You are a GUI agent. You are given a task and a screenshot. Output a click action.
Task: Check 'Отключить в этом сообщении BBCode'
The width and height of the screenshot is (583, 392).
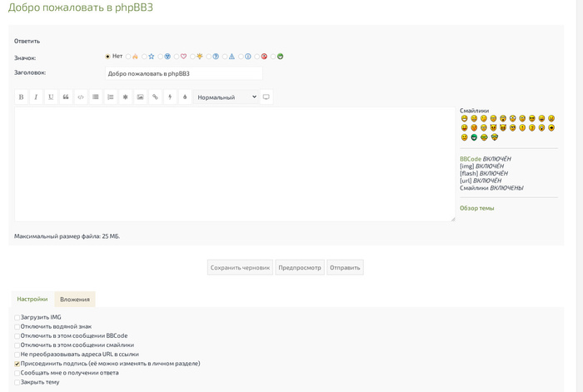click(17, 336)
